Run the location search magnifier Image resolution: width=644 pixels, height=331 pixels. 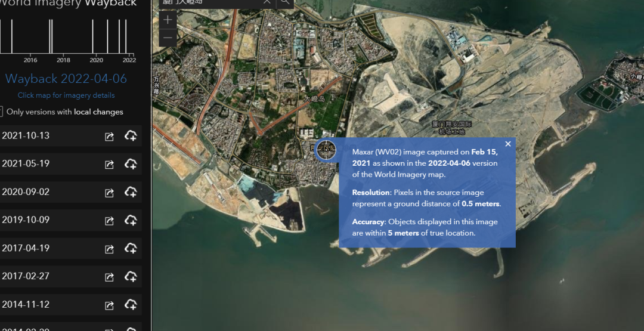285,2
